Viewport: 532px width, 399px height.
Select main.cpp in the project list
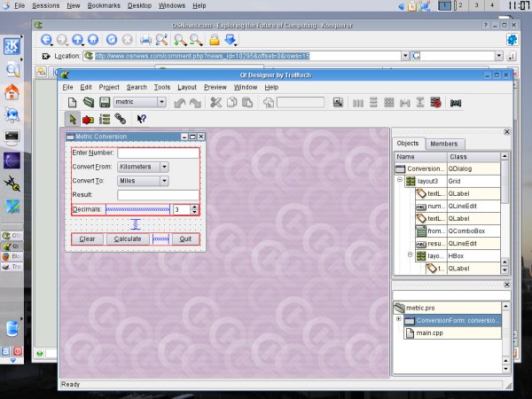pyautogui.click(x=452, y=332)
